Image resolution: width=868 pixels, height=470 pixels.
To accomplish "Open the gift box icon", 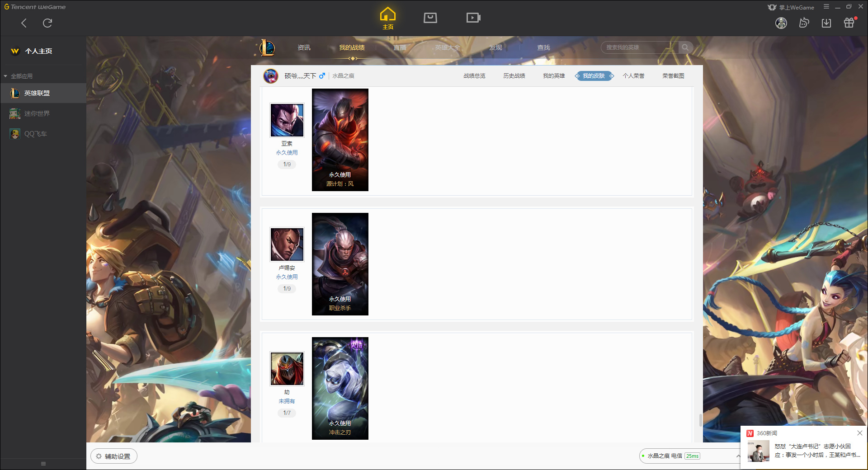I will (x=849, y=23).
